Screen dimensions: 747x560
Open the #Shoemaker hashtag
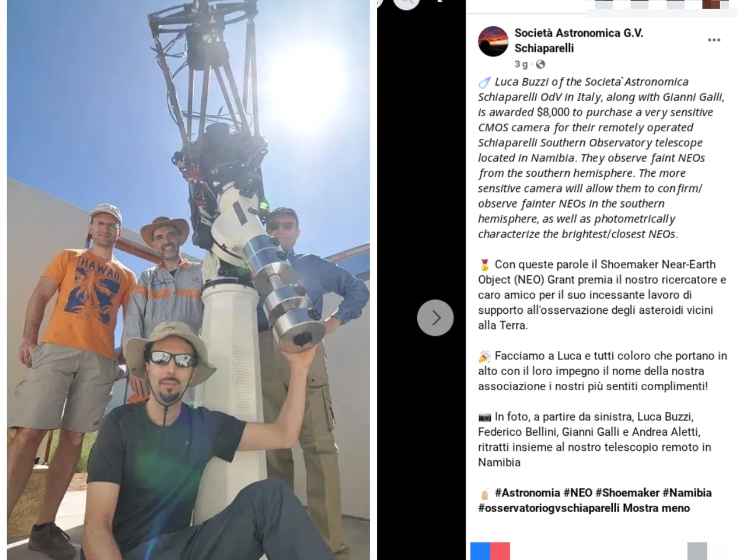(x=627, y=493)
